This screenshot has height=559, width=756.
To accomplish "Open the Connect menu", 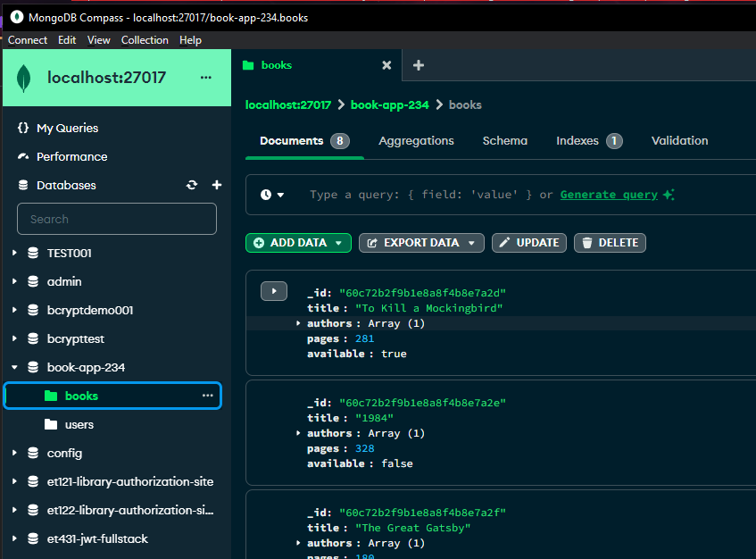I will click(x=28, y=40).
